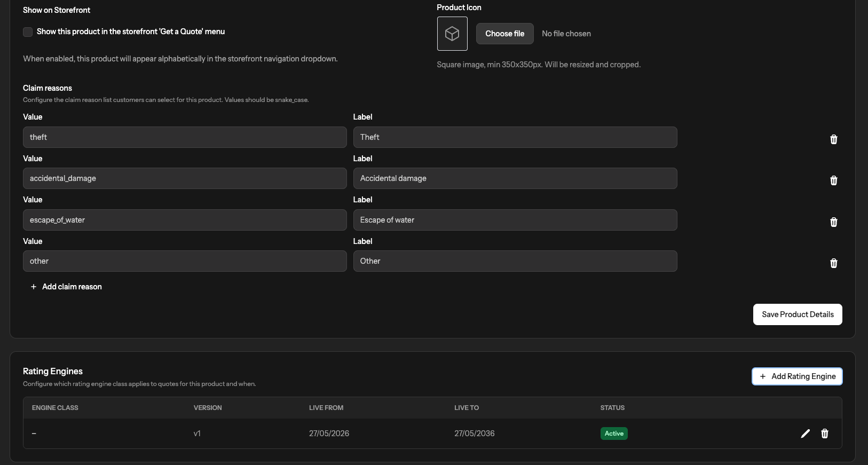Save Product Details

[798, 314]
